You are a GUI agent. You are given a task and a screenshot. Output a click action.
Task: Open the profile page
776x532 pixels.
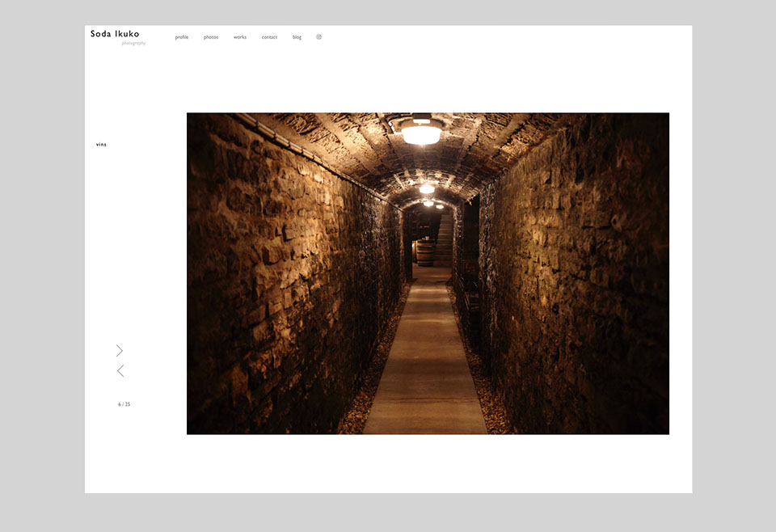coord(182,37)
